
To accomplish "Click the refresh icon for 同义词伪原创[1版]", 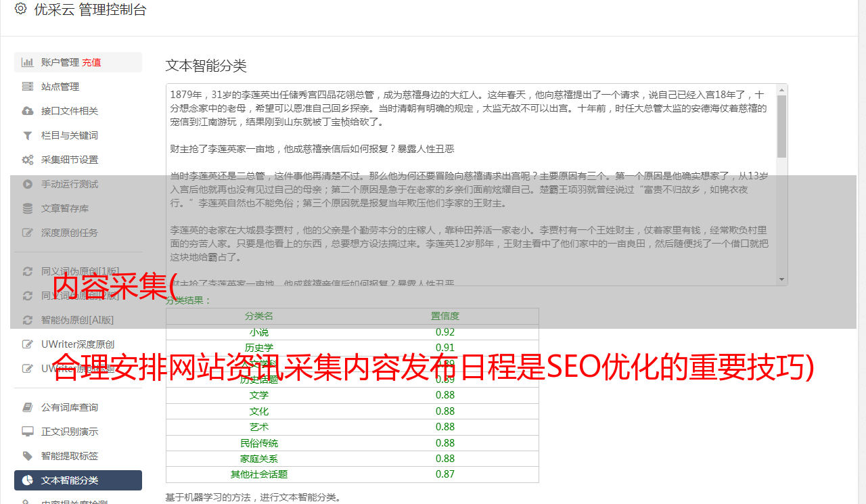I will (28, 271).
